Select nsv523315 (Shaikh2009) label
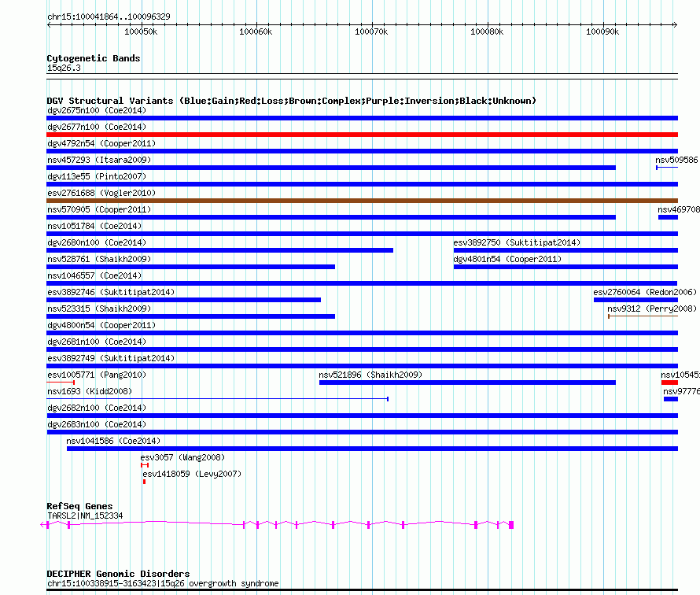Viewport: 700px width, 595px height. pyautogui.click(x=99, y=309)
